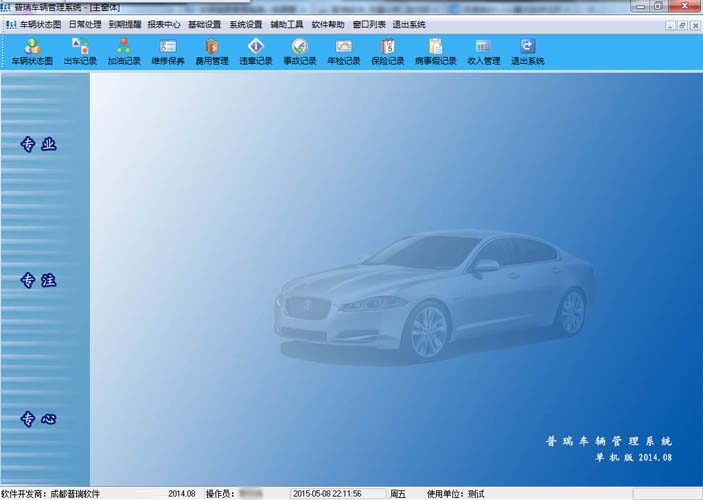Click the 软件帮助 menu
This screenshot has height=500, width=703.
328,23
